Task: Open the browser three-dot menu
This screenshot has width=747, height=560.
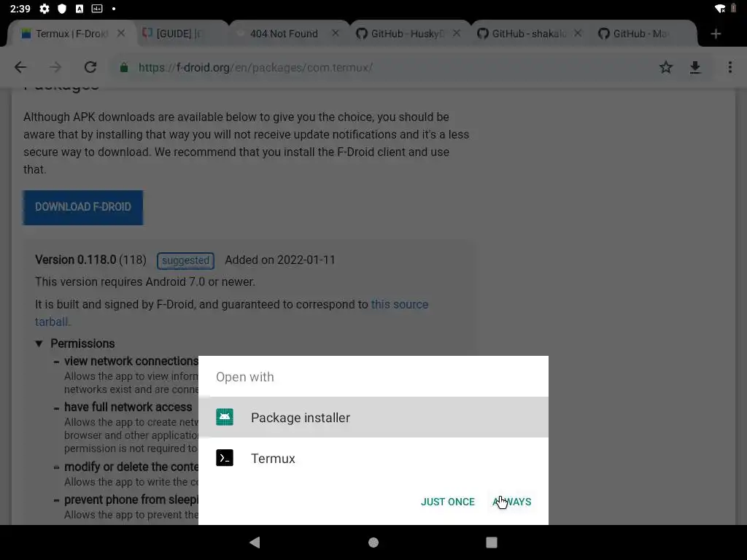Action: [x=729, y=67]
